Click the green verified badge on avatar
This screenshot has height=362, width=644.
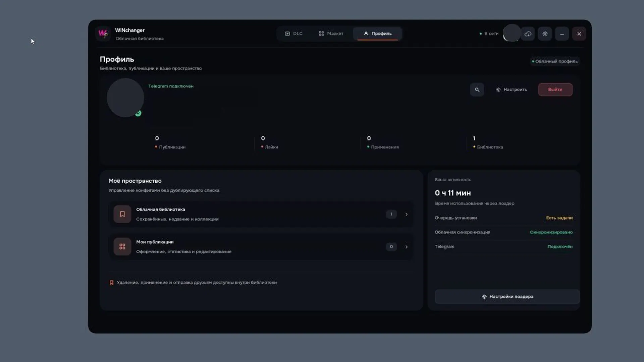(138, 113)
